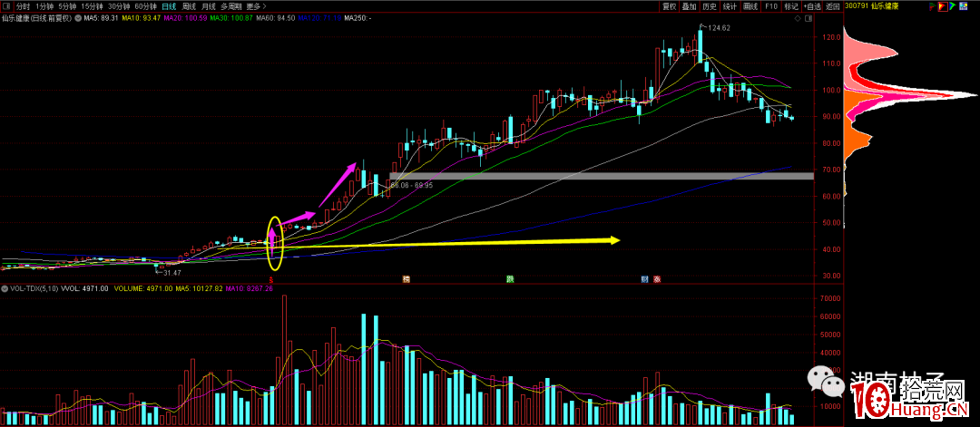
Task: Open the dropdown beside 仙乐健康 chart title
Action: (x=77, y=18)
